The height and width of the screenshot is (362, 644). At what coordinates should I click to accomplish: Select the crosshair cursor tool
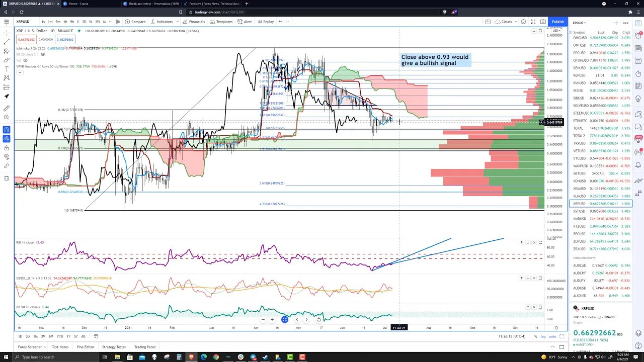tap(6, 32)
